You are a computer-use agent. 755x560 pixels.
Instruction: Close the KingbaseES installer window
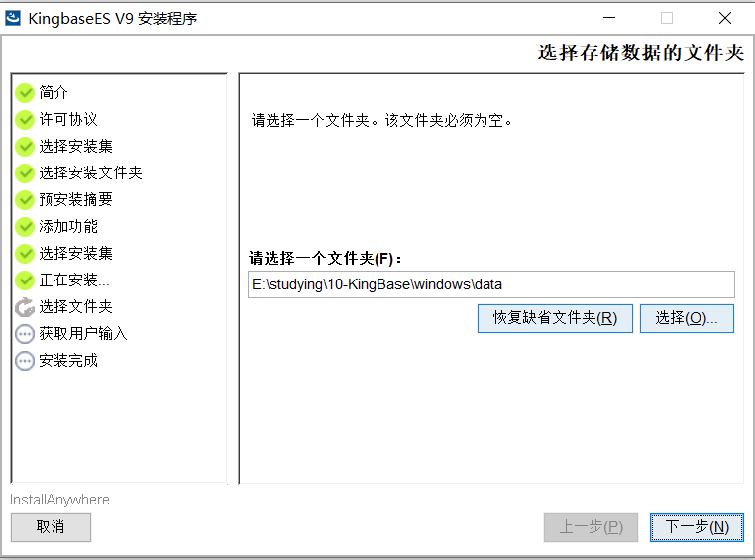pos(724,18)
